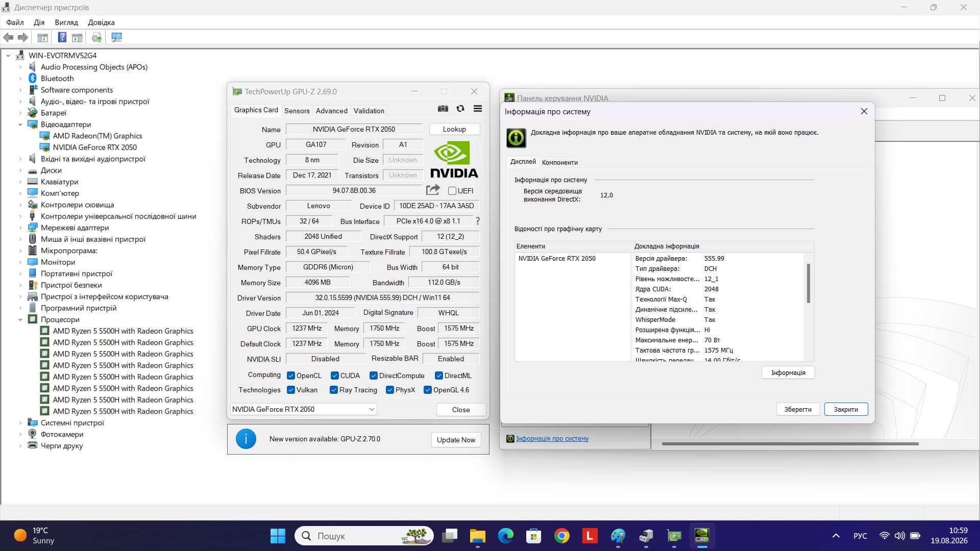Click the NVIDIA Control Panel taskbar icon
980x551 pixels.
[702, 536]
